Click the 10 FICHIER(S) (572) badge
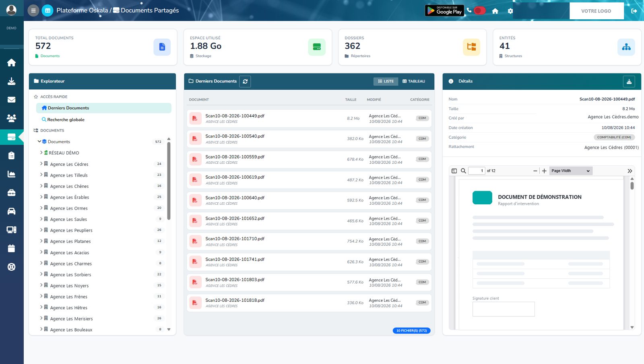The width and height of the screenshot is (644, 364). click(x=412, y=331)
